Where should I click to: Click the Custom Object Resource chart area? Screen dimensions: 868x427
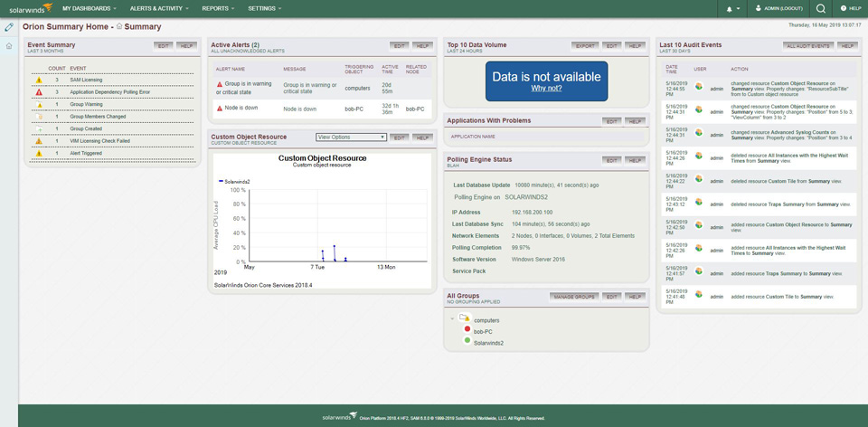(337, 225)
